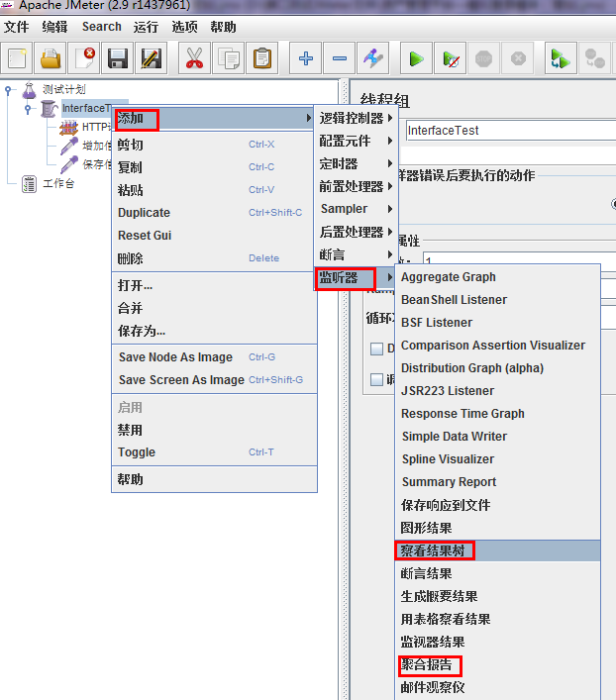Collapse all nodes with minus icon
This screenshot has width=616, height=700.
pos(340,58)
